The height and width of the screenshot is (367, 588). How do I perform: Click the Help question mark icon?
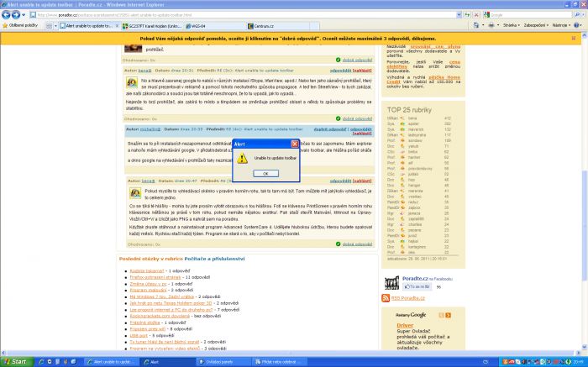click(577, 25)
